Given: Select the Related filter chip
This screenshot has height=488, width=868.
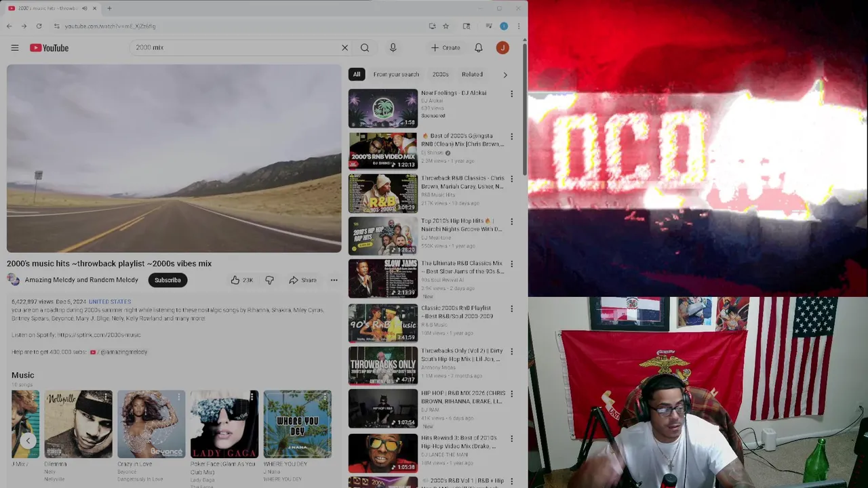Looking at the screenshot, I should 472,75.
